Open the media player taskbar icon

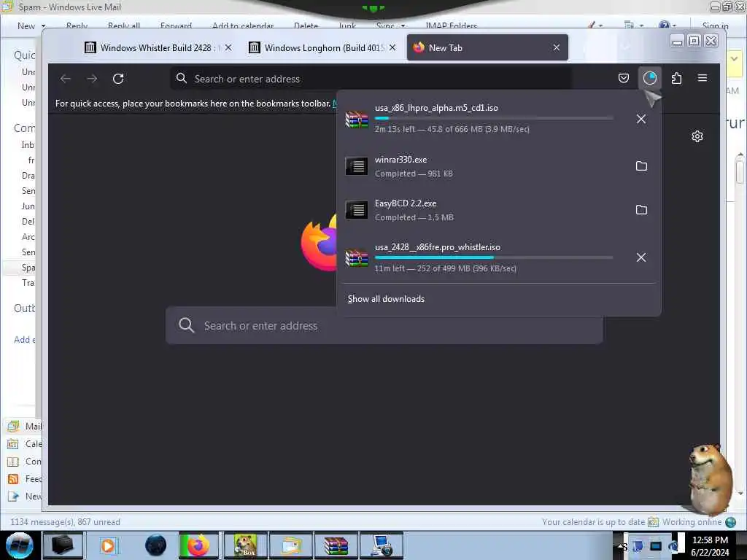[108, 545]
